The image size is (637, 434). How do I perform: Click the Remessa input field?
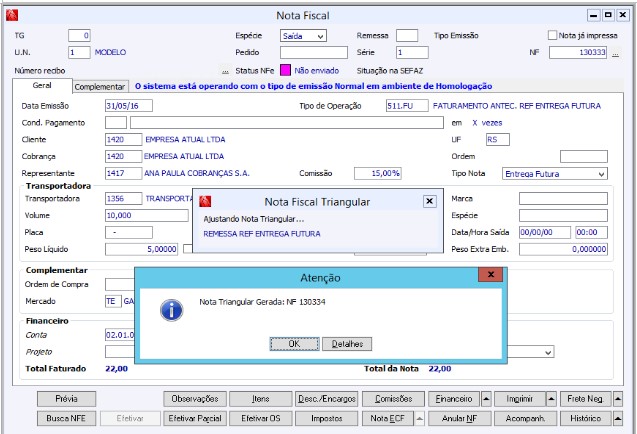(407, 35)
